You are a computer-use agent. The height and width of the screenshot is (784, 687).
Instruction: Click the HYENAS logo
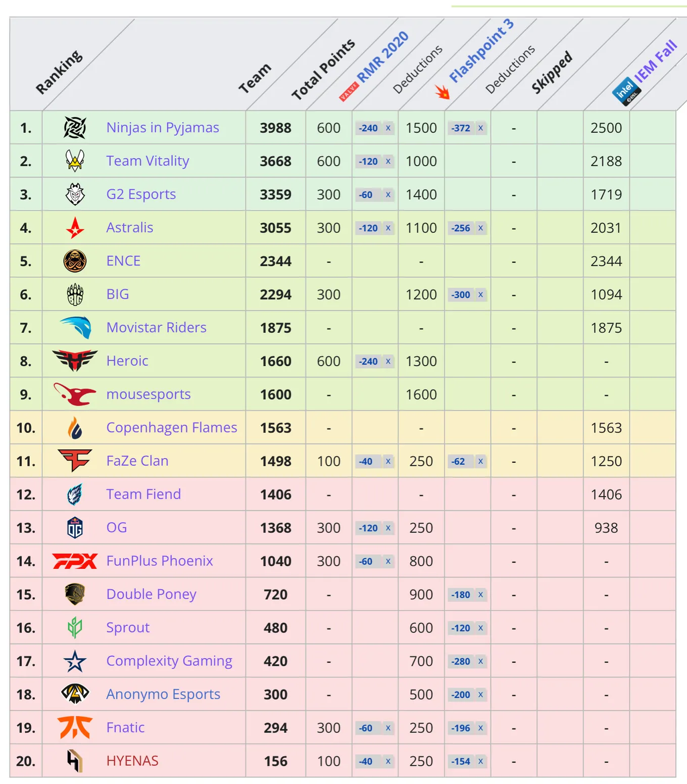[x=75, y=761]
